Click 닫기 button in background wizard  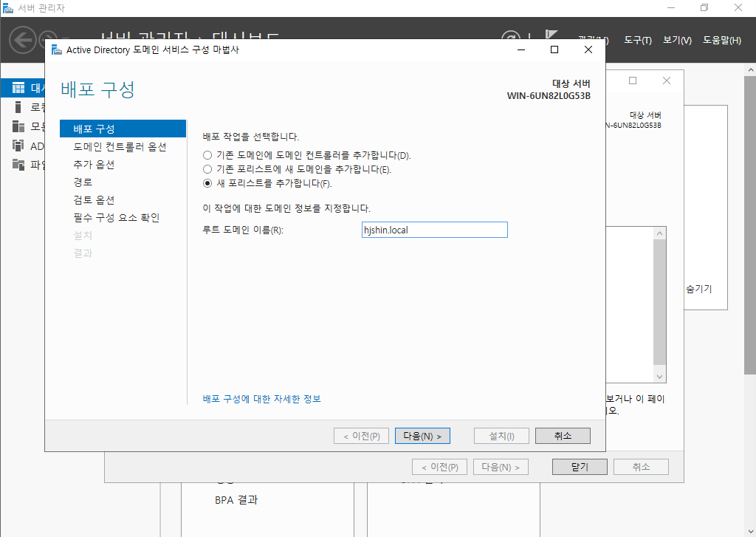click(580, 467)
